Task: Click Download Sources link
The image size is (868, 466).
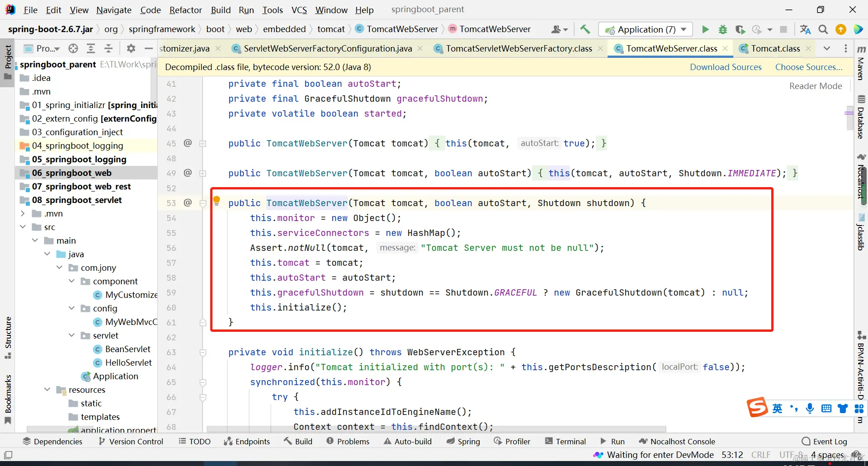Action: click(726, 67)
